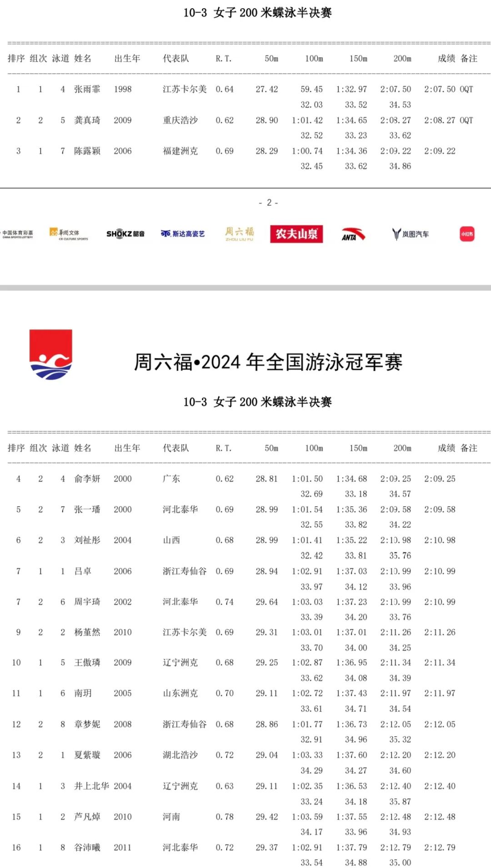Screen dimensions: 491x868
Task: Select the swimmer name 谷沛曦
Action: pos(87,847)
